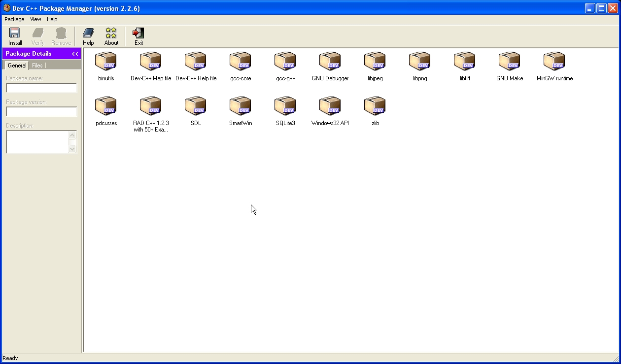Click the Package name field
Screen dimensions: 621x364
tap(41, 88)
